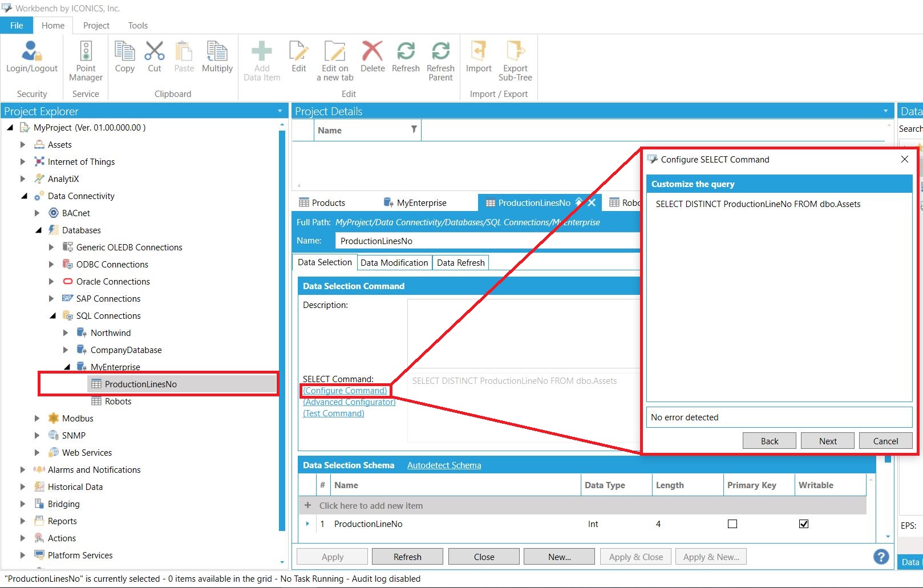Click Back in the SELECT dialog
Viewport: 923px width, 588px height.
(770, 441)
